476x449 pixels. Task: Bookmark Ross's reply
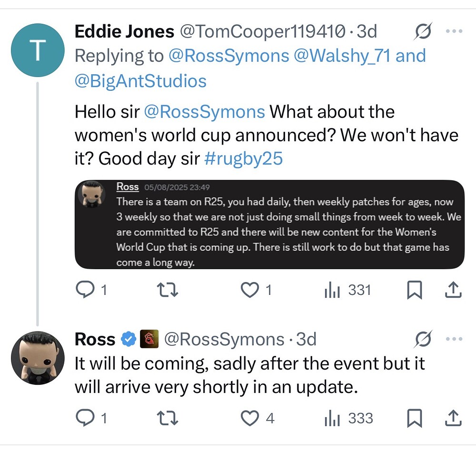click(415, 419)
